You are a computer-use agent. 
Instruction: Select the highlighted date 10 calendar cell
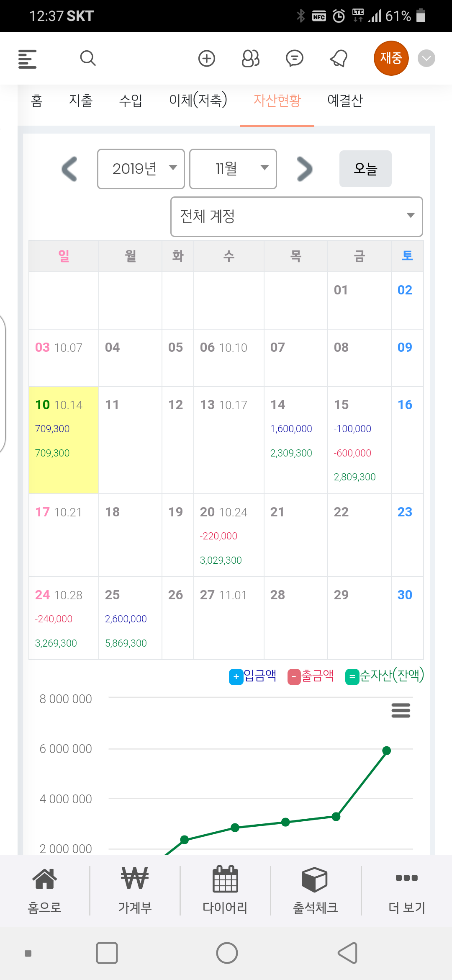click(x=64, y=440)
